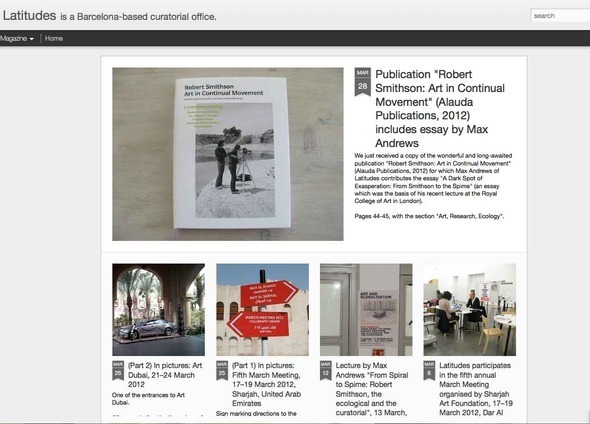Screen dimensions: 590x424
Task: Open the Magazine view dropdown
Action: [x=17, y=38]
